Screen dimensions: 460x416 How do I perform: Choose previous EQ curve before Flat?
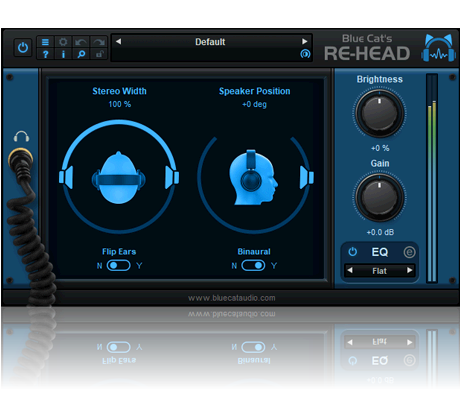pos(350,270)
